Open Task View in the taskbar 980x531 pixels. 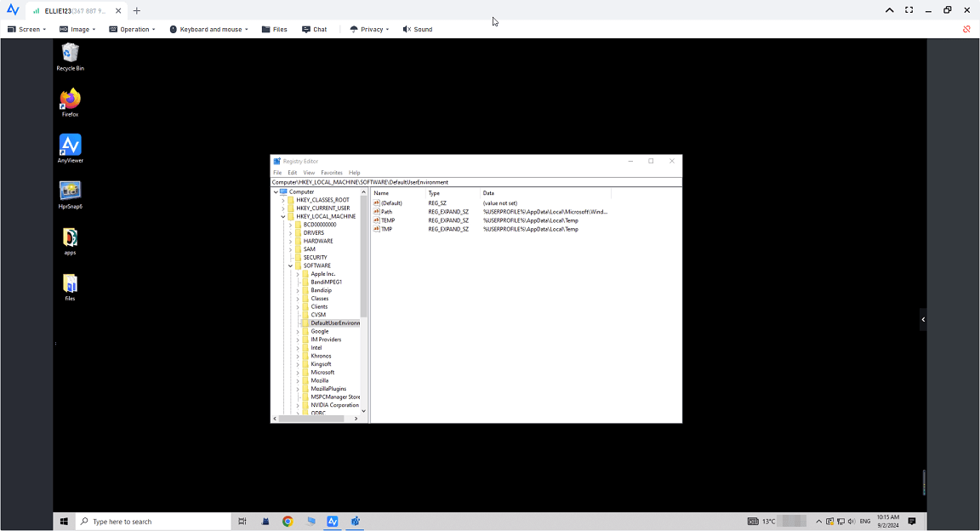242,522
